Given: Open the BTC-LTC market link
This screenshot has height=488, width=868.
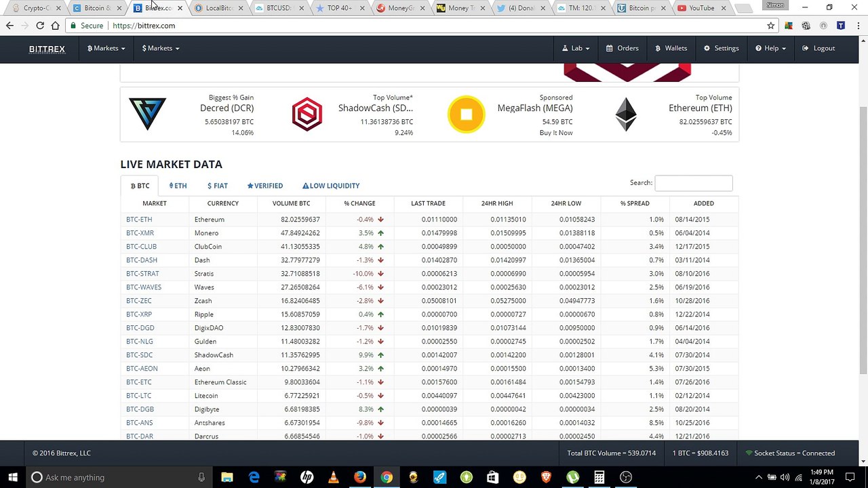Looking at the screenshot, I should 138,396.
